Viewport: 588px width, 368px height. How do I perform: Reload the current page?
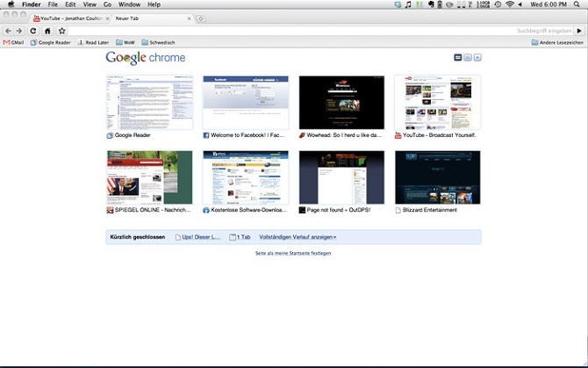tap(33, 31)
